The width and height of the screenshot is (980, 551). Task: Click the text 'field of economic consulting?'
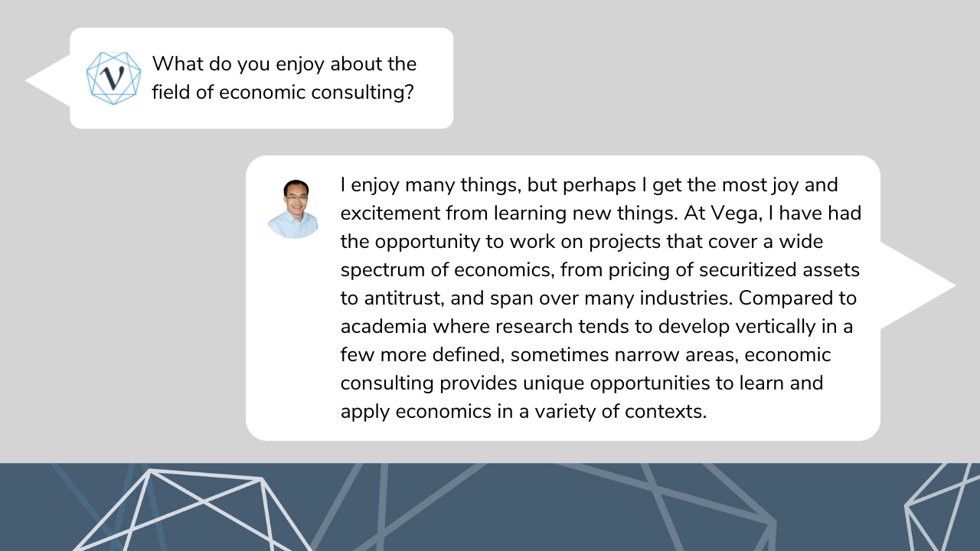(283, 93)
